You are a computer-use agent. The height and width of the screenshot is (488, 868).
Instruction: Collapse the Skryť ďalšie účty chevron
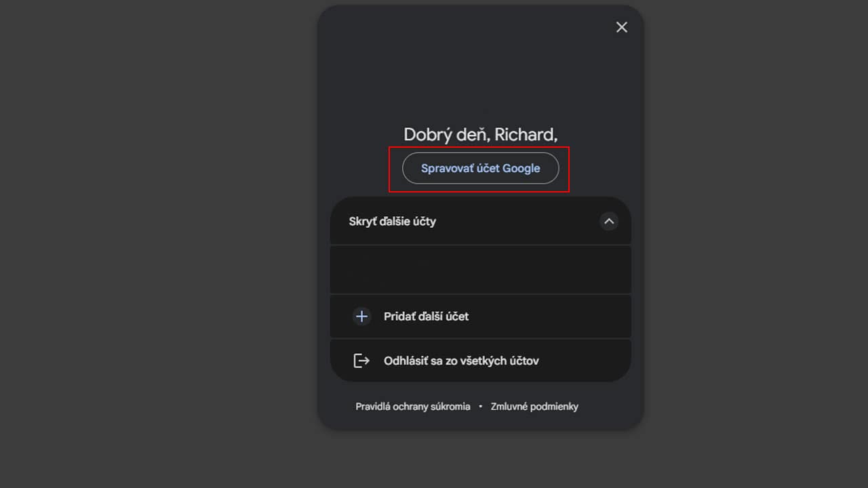click(x=609, y=221)
